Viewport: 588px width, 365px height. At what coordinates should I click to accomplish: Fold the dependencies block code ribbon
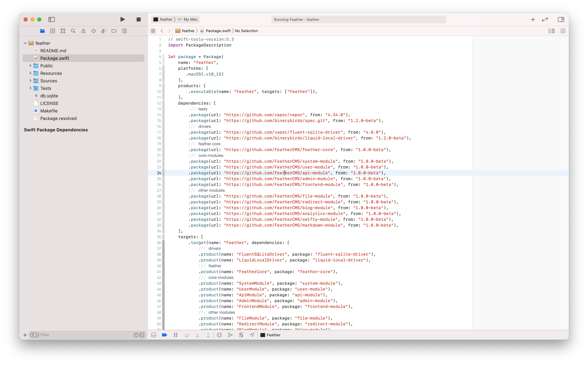click(x=163, y=167)
